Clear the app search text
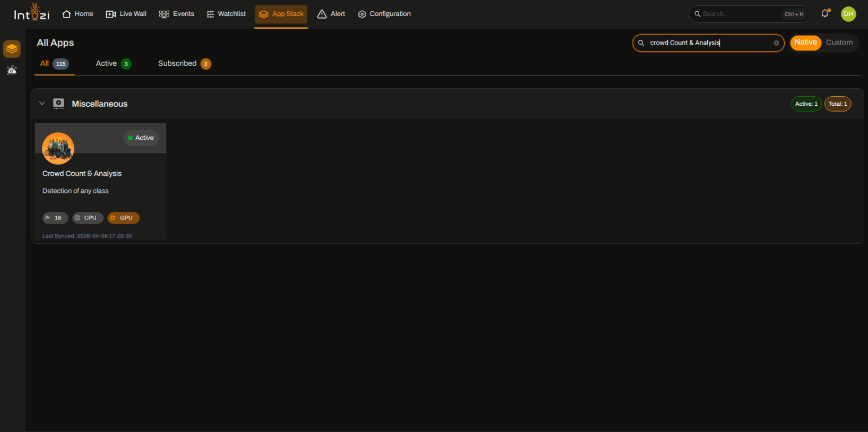The height and width of the screenshot is (432, 868). click(x=776, y=43)
